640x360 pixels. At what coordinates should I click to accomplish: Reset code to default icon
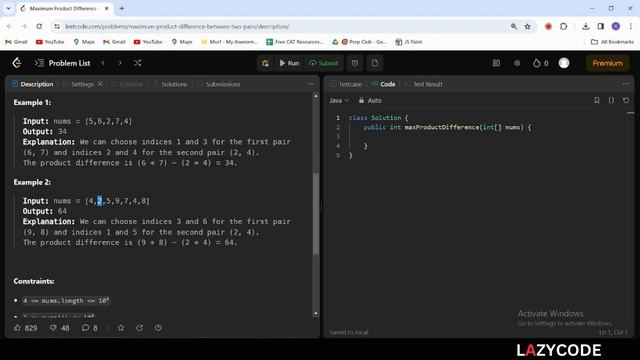(626, 100)
